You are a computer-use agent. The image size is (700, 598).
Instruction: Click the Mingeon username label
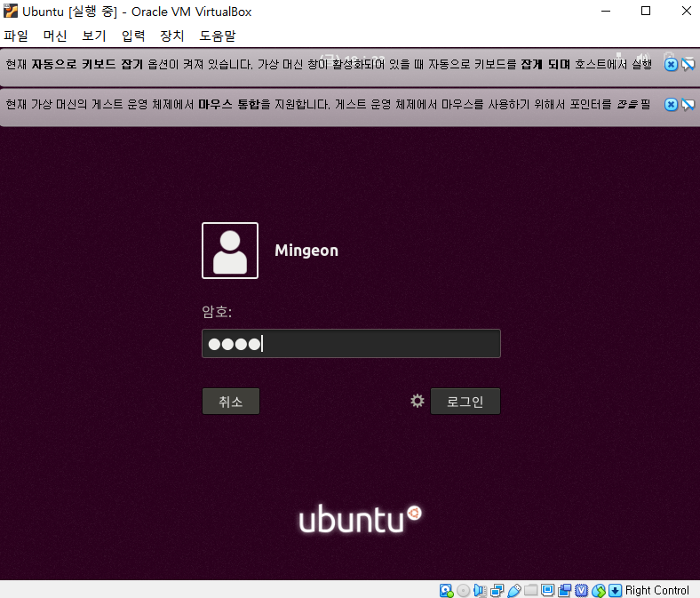click(306, 251)
